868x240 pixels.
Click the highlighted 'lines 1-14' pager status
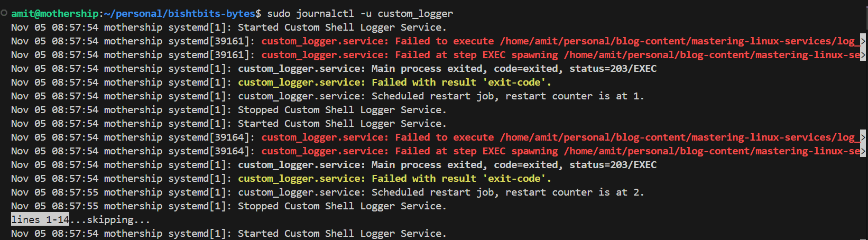(40, 220)
